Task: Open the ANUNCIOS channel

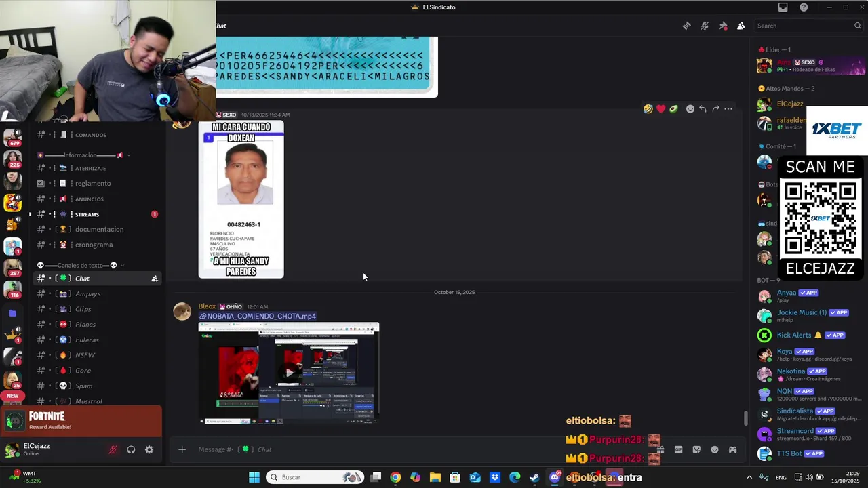Action: click(98, 199)
